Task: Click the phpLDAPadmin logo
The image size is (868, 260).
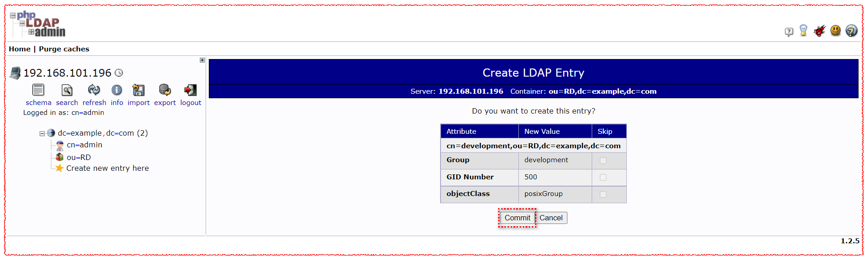Action: 38,24
